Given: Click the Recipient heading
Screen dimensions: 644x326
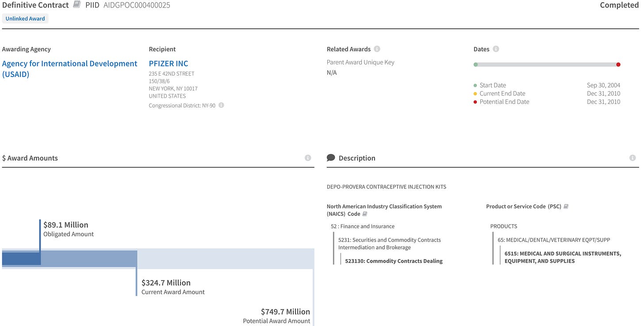Looking at the screenshot, I should (162, 49).
